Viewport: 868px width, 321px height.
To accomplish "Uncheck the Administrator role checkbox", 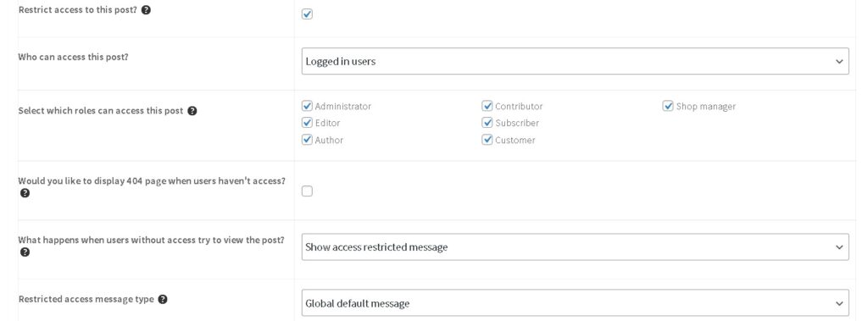I will tap(307, 106).
